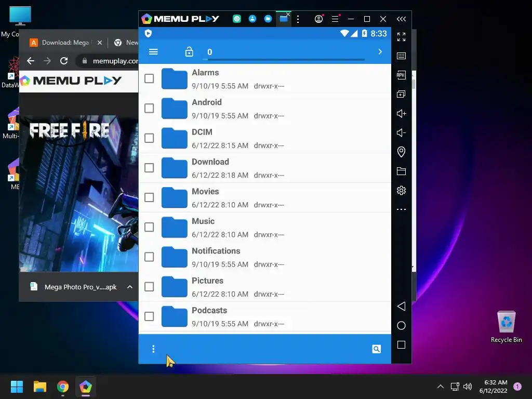Open the DCIM folder name

pos(202,132)
